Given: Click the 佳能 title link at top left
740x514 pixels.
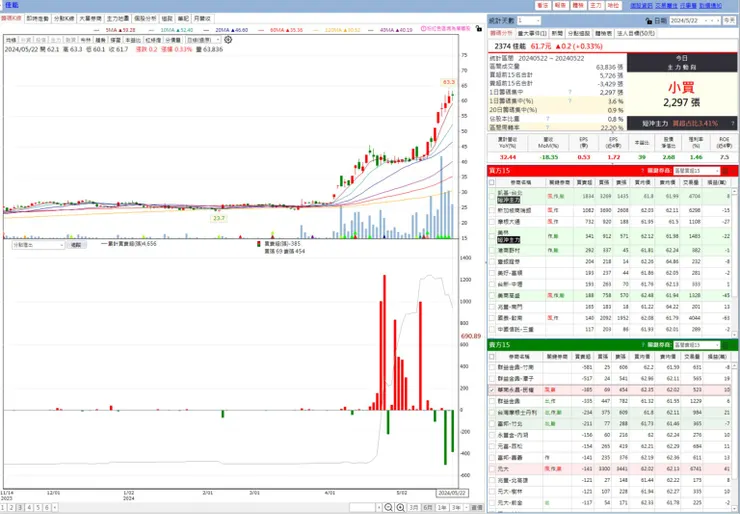Looking at the screenshot, I should 12,5.
